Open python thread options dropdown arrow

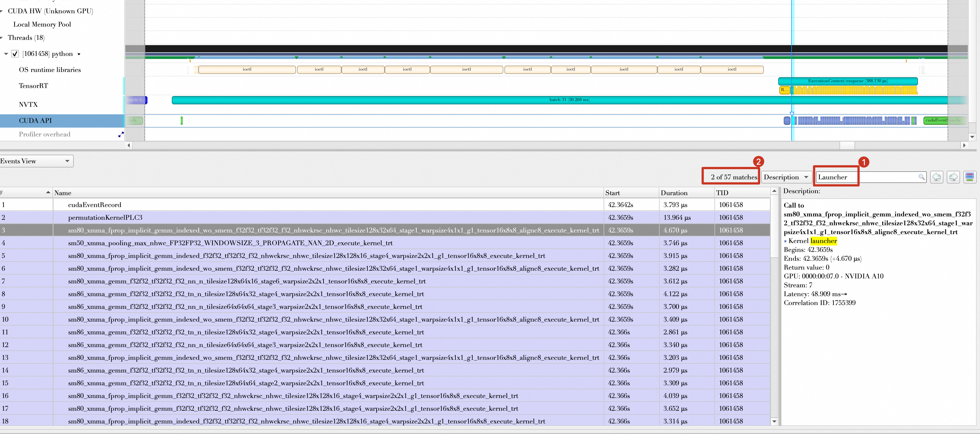pyautogui.click(x=79, y=54)
